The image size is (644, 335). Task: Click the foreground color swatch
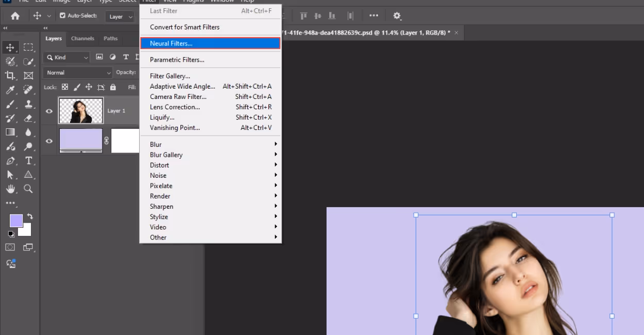pos(16,221)
